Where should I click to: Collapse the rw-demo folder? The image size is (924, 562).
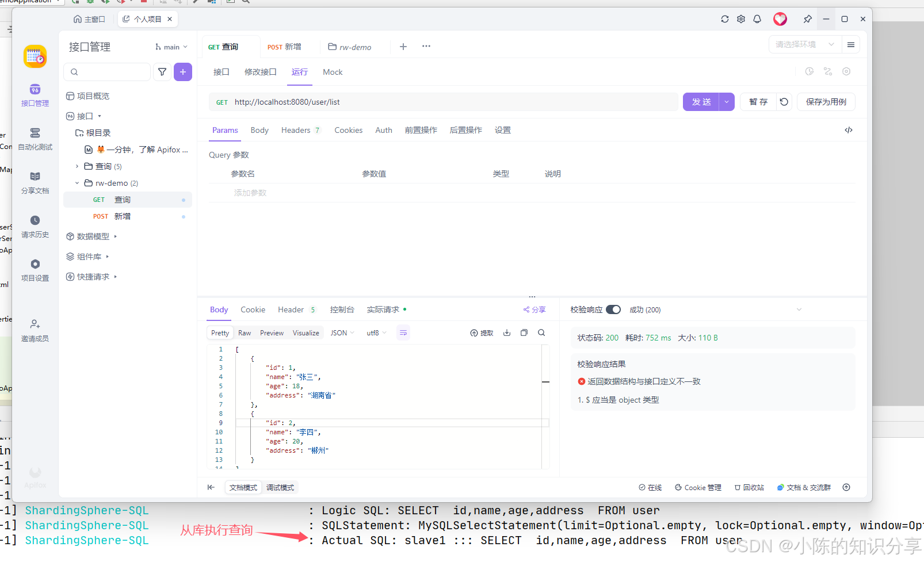77,182
